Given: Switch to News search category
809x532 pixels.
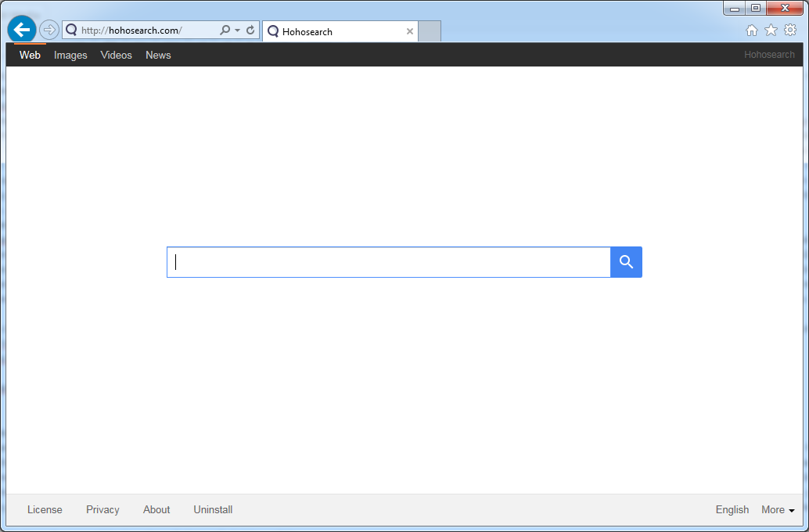Looking at the screenshot, I should pyautogui.click(x=158, y=56).
